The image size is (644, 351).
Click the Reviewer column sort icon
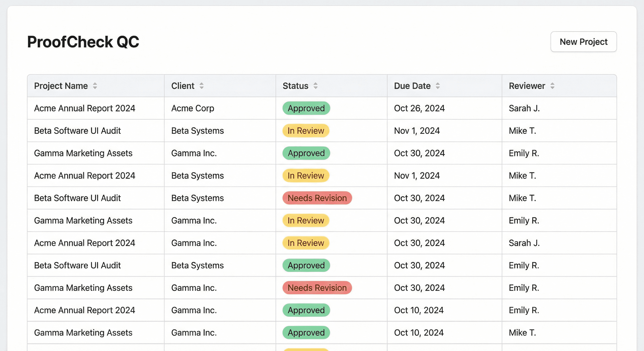pos(552,86)
